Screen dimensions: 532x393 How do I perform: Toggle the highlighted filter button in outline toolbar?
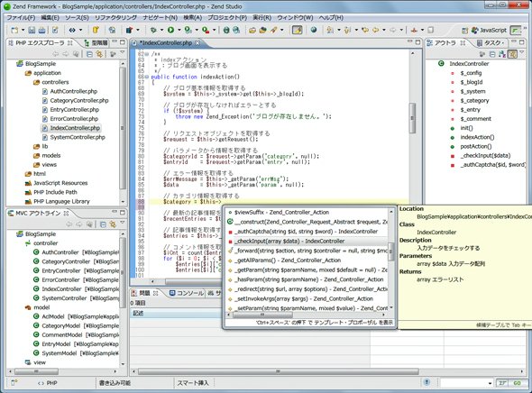(x=512, y=53)
